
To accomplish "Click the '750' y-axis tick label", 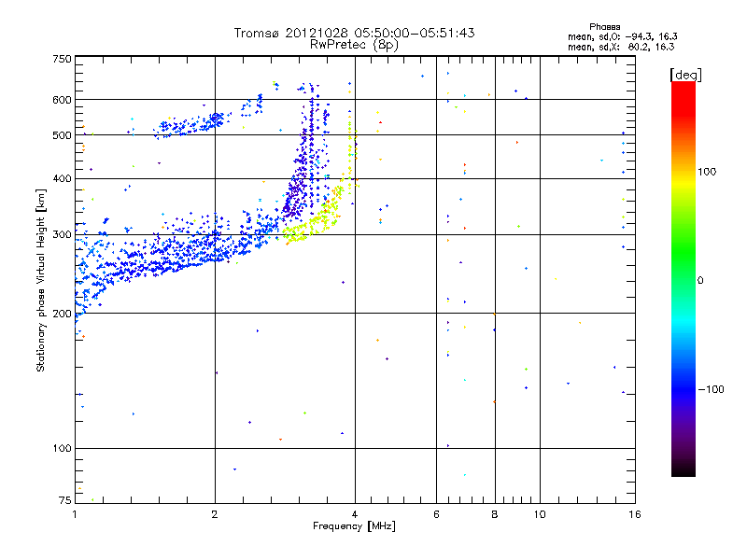I will (62, 59).
